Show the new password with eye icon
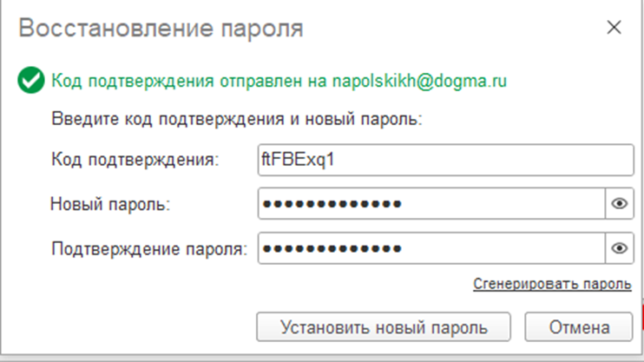Screen dimensions: 644x362 coord(619,204)
